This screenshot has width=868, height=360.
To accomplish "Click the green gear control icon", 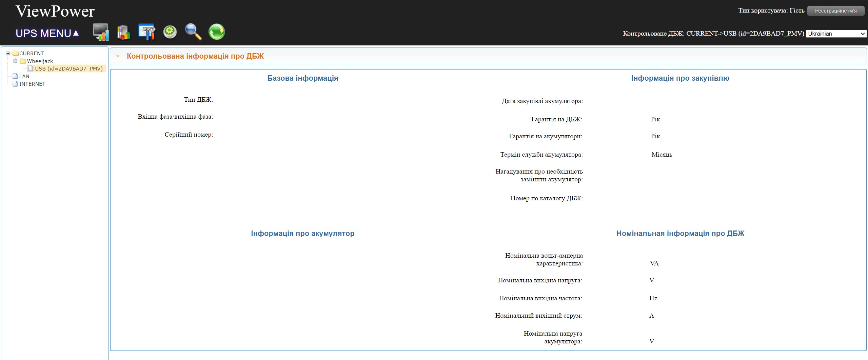I will 170,32.
